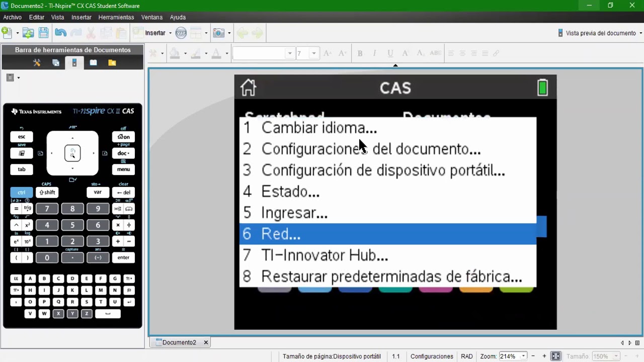
Task: Click the zoom-in plus button in the status bar
Action: 544,356
